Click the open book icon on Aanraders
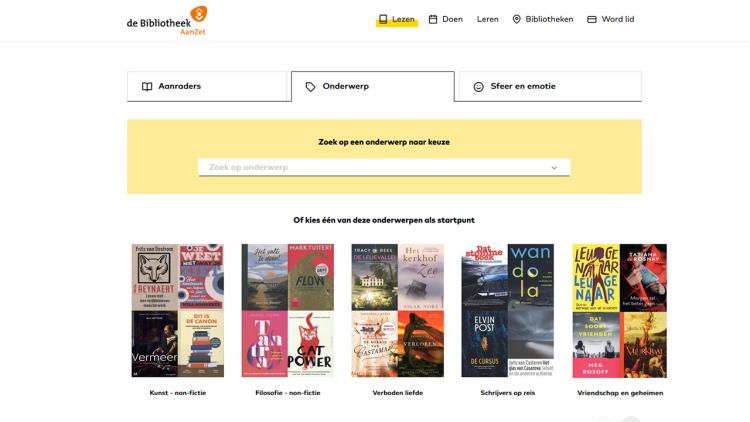750x422 pixels. pyautogui.click(x=147, y=87)
